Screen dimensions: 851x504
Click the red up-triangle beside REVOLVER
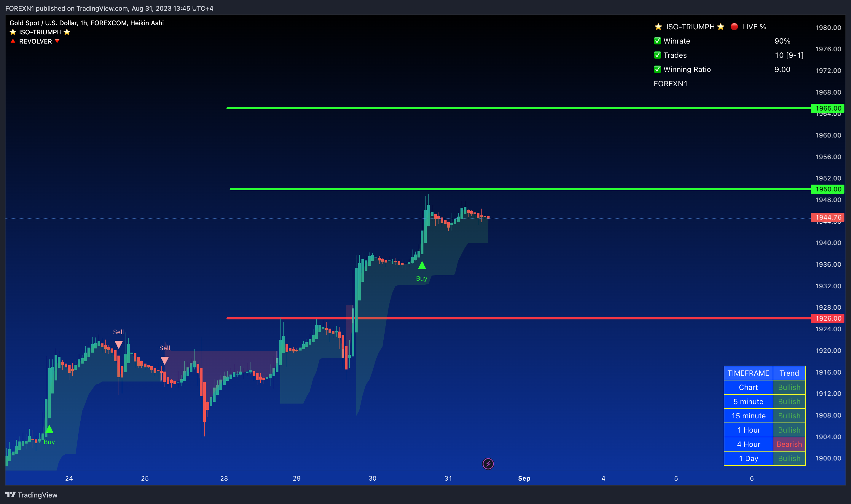[13, 41]
